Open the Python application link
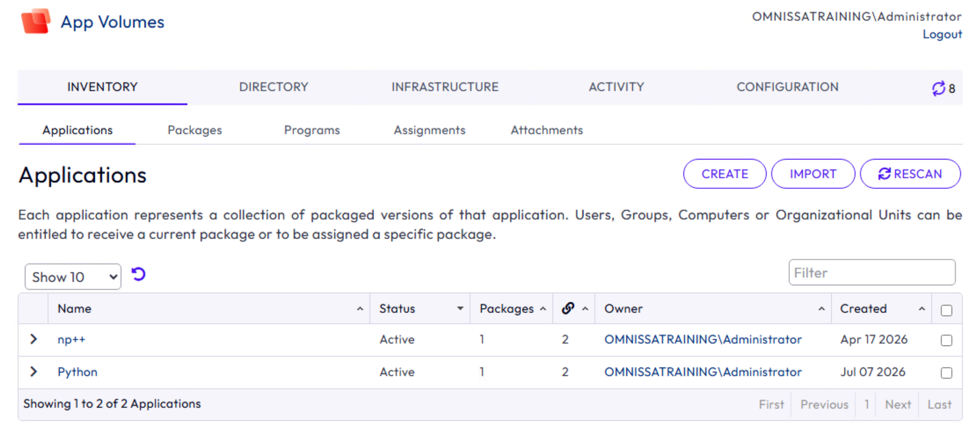Viewport: 980px width, 446px height. (x=78, y=372)
